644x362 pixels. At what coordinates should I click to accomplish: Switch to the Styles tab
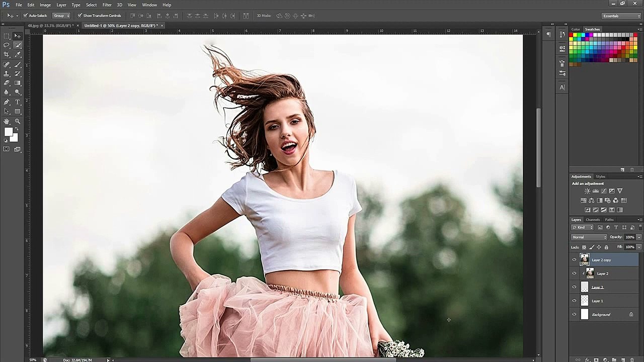(x=601, y=176)
